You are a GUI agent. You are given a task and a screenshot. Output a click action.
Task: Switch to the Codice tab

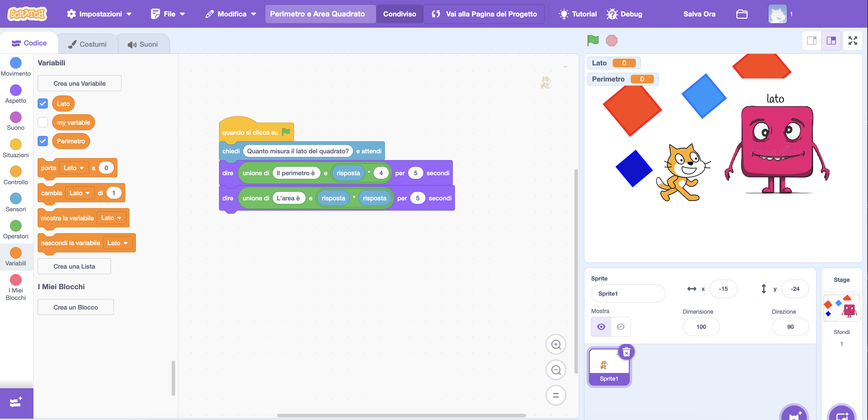pyautogui.click(x=29, y=43)
